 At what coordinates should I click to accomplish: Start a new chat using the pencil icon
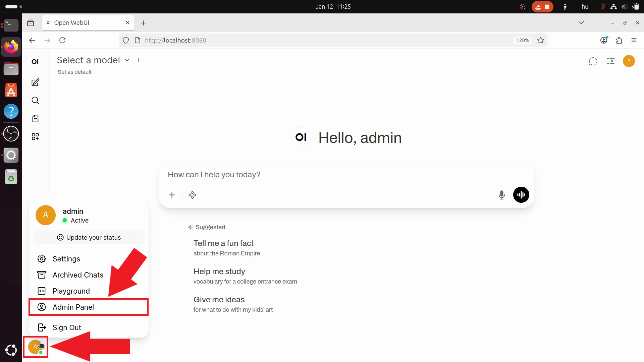tap(35, 82)
